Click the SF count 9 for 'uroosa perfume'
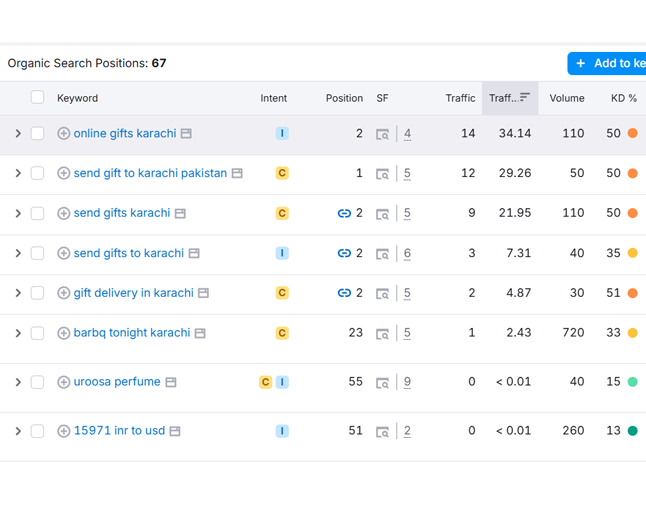The height and width of the screenshot is (510, 646). click(407, 382)
